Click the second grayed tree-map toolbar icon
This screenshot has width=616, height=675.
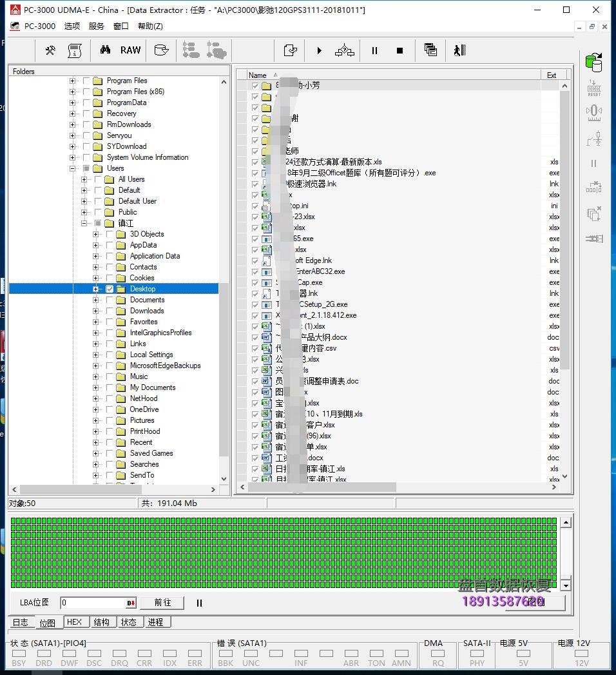(x=217, y=50)
